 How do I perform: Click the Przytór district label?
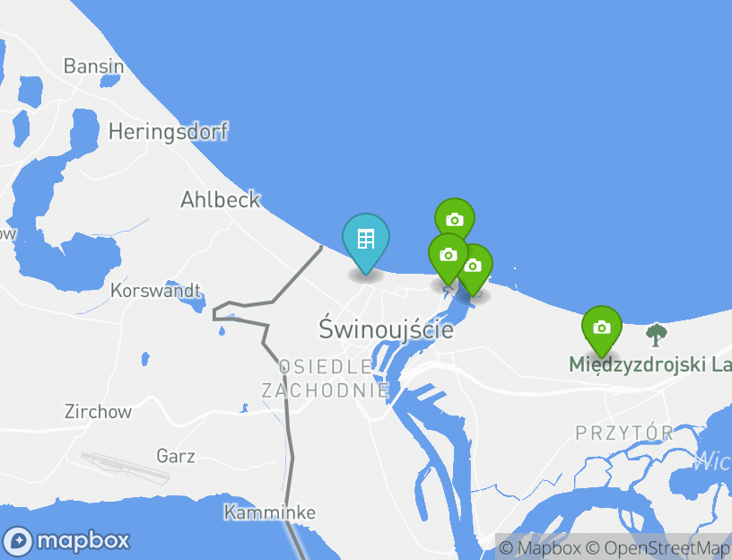tap(624, 433)
